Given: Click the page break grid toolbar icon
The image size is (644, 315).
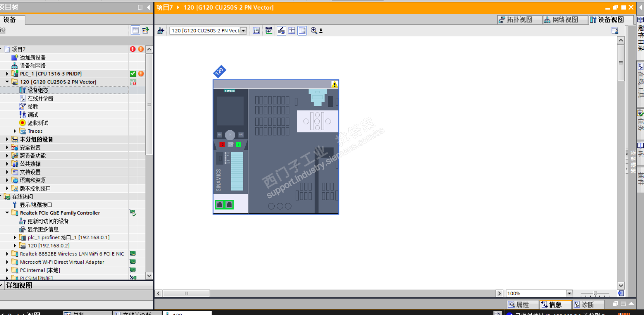Looking at the screenshot, I should pos(292,31).
